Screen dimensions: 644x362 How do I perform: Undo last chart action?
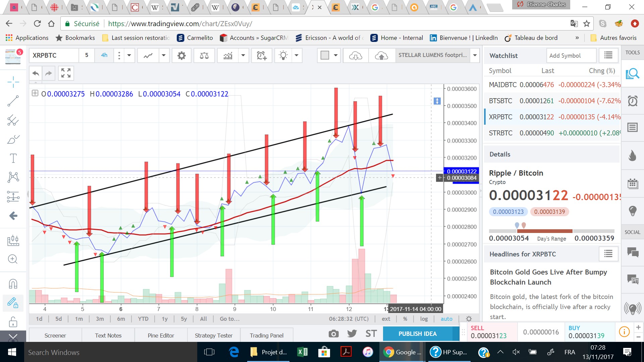[36, 73]
